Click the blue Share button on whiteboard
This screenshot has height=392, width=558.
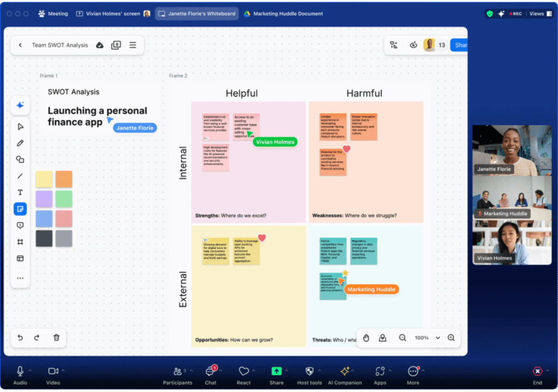(x=459, y=45)
